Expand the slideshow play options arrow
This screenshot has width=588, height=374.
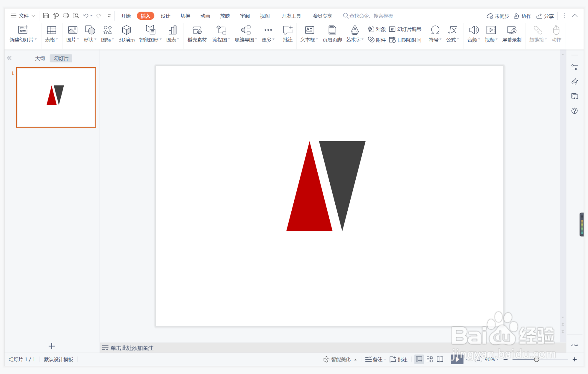point(466,359)
